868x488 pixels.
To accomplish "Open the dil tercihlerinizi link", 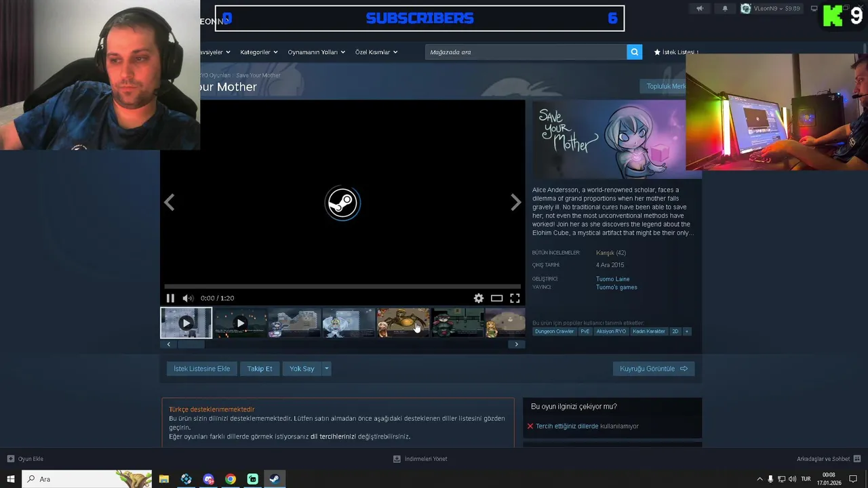I will (x=333, y=436).
